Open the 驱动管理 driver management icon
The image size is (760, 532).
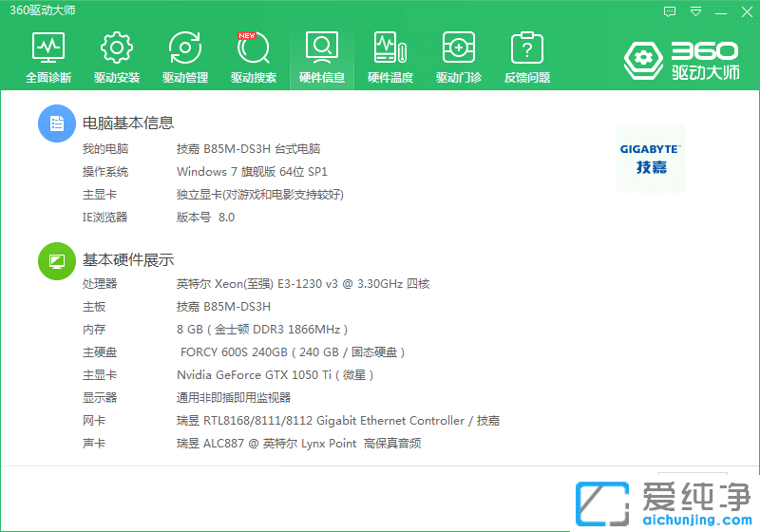[x=185, y=47]
